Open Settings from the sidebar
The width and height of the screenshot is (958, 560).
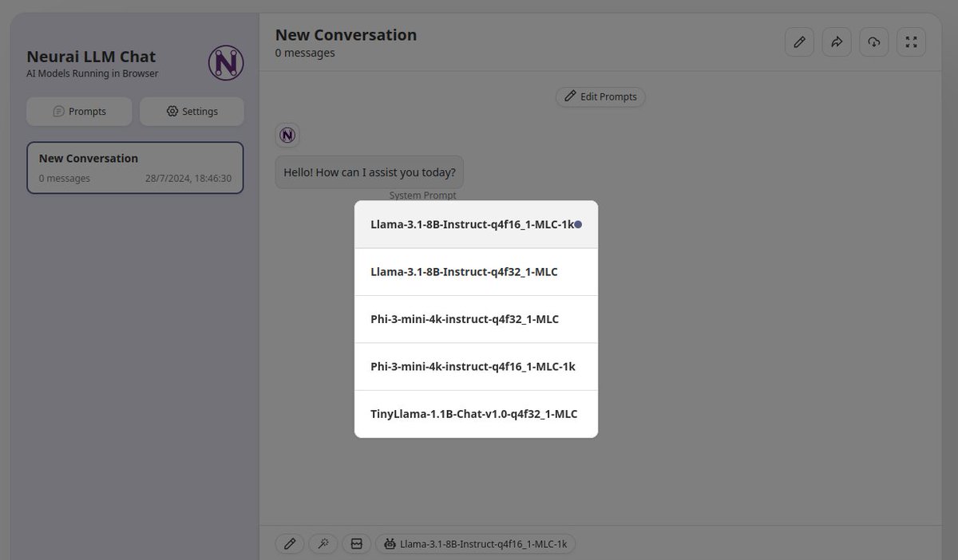(x=192, y=112)
